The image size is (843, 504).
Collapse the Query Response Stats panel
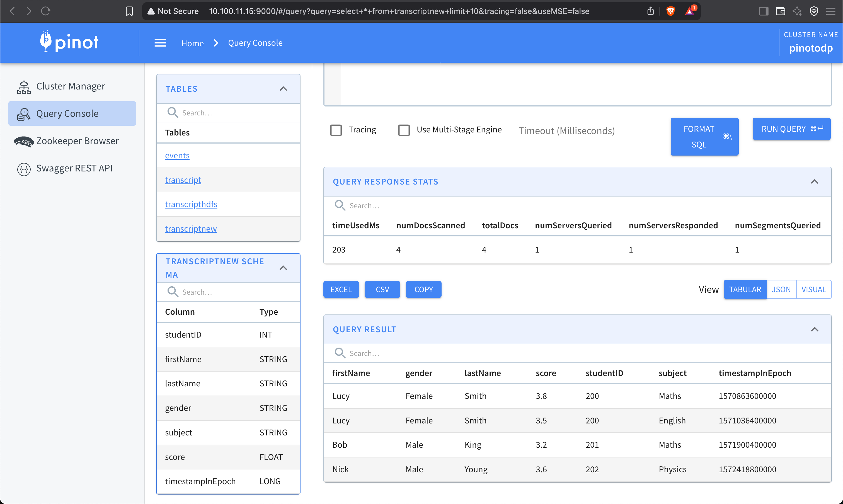click(x=815, y=182)
